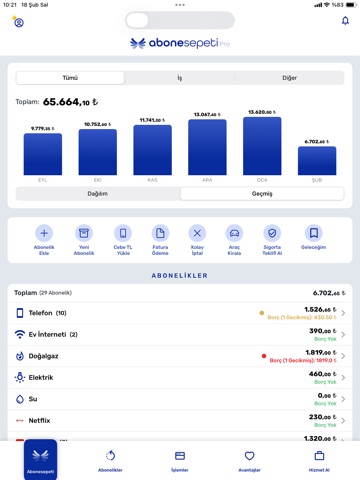Click the Telefon phone icon
Viewport: 360px width, 480px height.
pyautogui.click(x=20, y=313)
